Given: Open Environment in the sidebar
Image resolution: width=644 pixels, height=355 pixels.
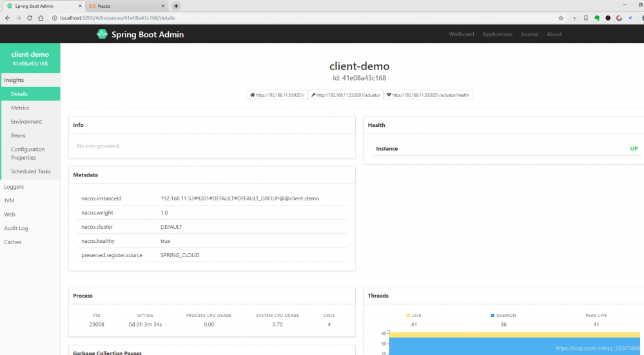Looking at the screenshot, I should (x=30, y=122).
